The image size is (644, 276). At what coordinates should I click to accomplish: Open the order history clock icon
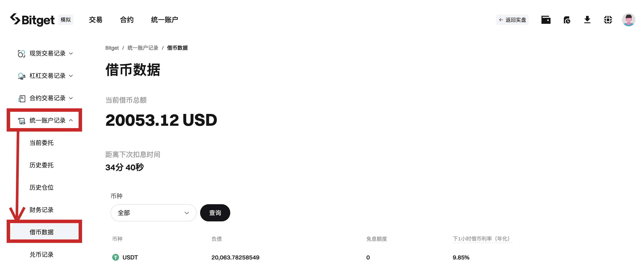coord(567,20)
